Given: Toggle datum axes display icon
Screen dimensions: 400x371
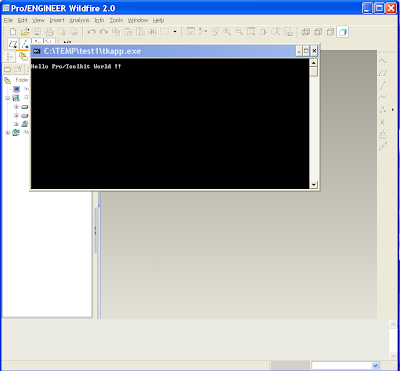Looking at the screenshot, I should (25, 44).
